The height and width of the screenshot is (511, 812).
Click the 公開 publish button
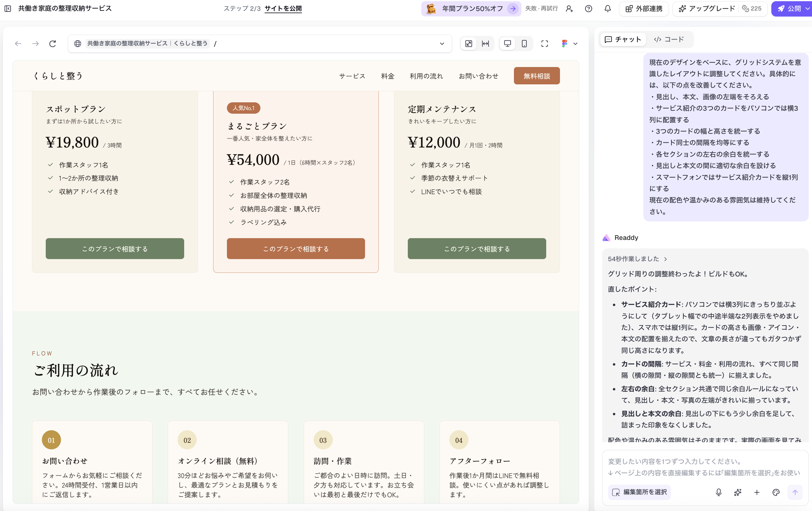(789, 9)
